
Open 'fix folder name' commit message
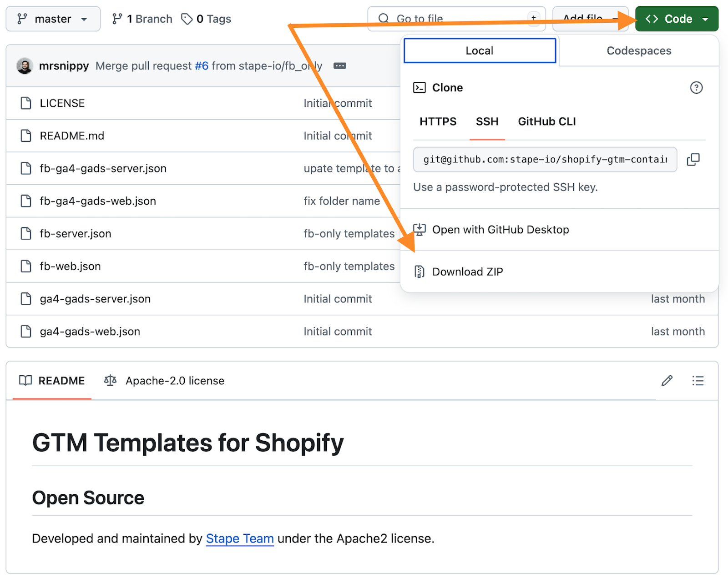(342, 201)
